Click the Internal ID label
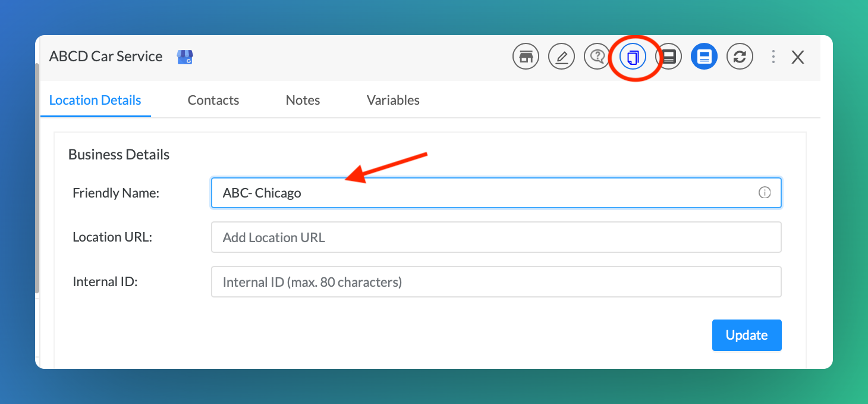 [105, 282]
